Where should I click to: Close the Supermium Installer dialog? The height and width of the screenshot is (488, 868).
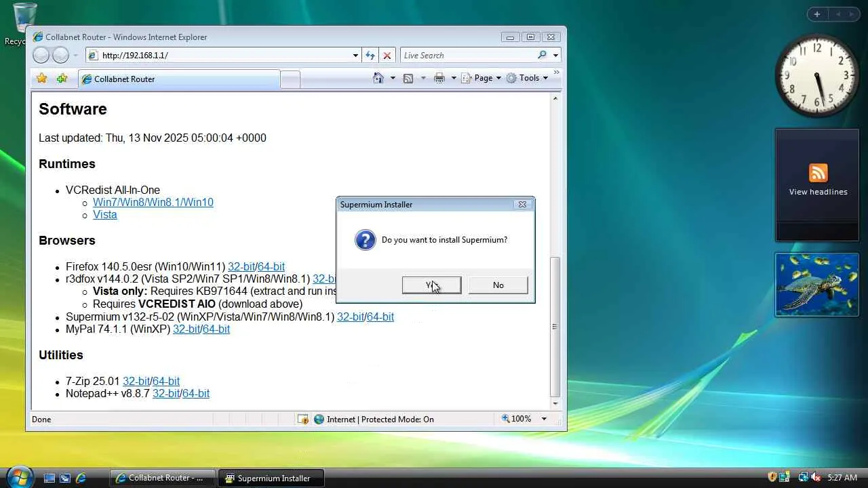click(522, 205)
